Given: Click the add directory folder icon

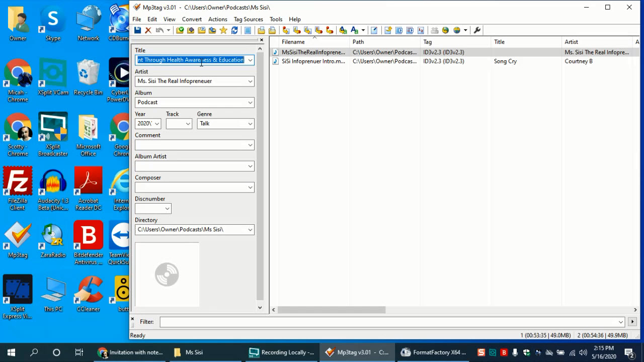Looking at the screenshot, I should (x=191, y=30).
